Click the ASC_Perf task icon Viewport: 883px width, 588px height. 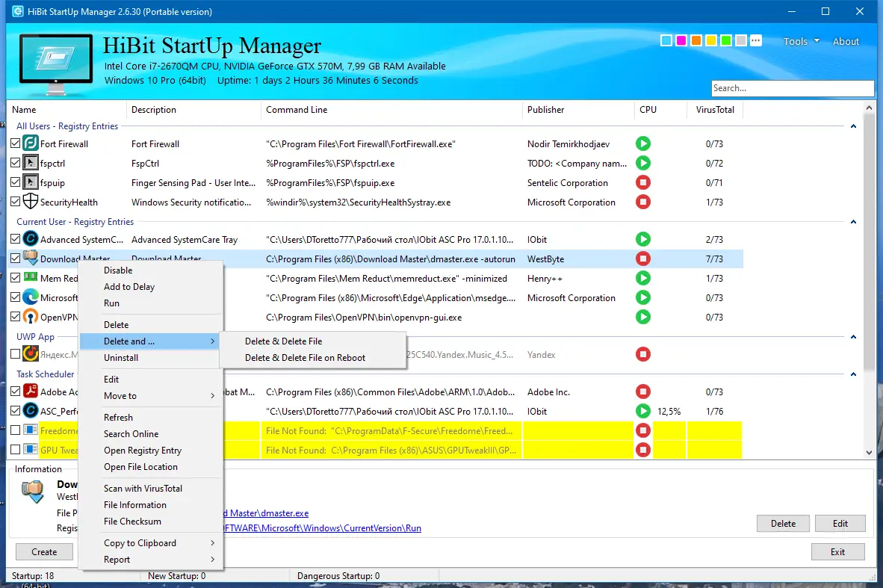[x=31, y=411]
